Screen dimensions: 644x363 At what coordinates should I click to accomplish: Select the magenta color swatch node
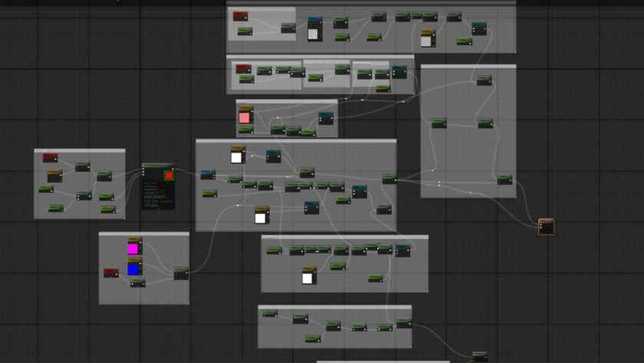[x=133, y=249]
